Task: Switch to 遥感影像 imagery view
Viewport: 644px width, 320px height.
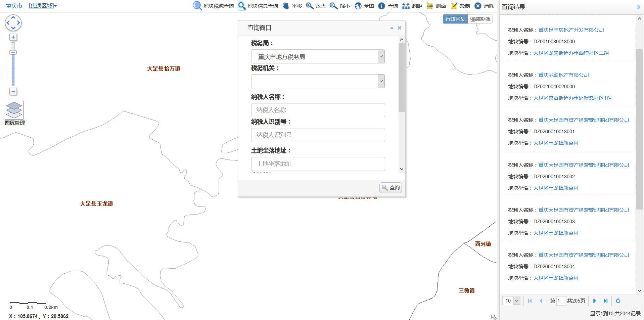Action: (x=480, y=19)
